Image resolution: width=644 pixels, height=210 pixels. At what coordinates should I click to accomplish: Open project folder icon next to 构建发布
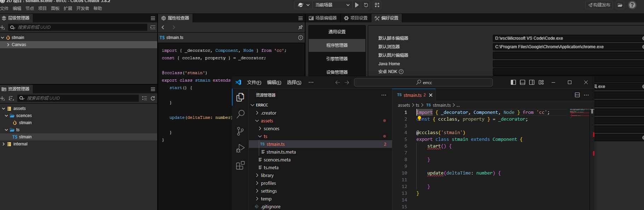pos(620,5)
